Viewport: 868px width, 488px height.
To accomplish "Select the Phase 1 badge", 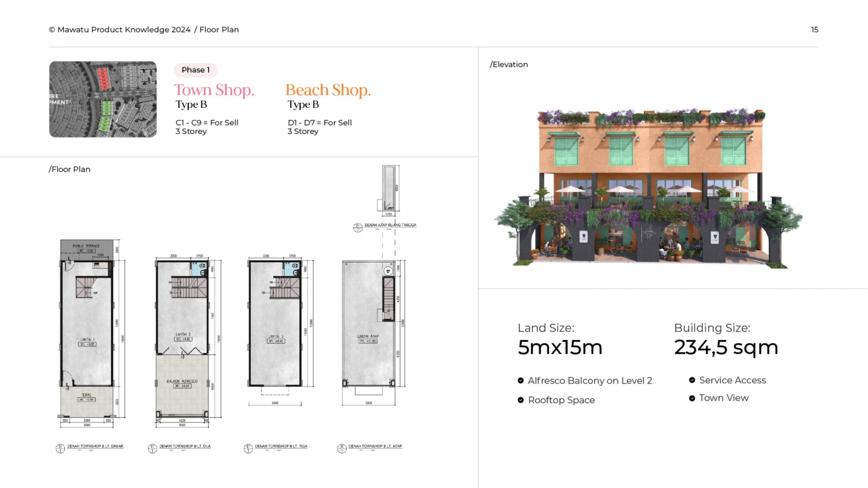I will point(196,70).
